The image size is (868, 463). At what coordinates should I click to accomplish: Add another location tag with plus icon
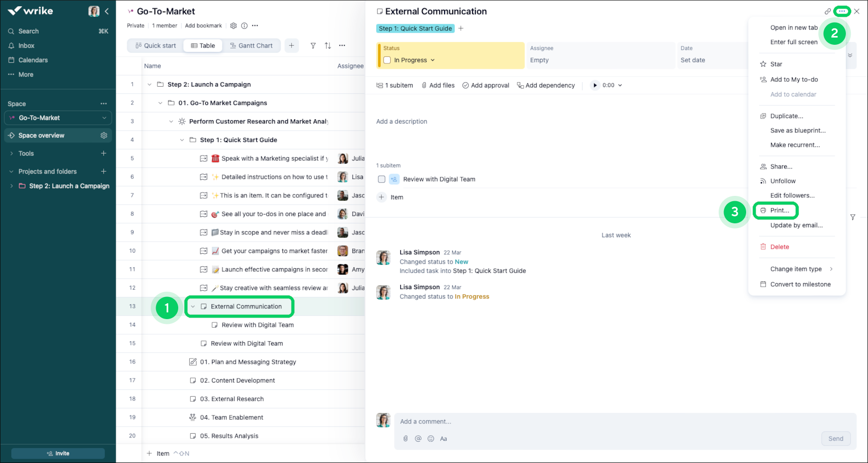461,28
